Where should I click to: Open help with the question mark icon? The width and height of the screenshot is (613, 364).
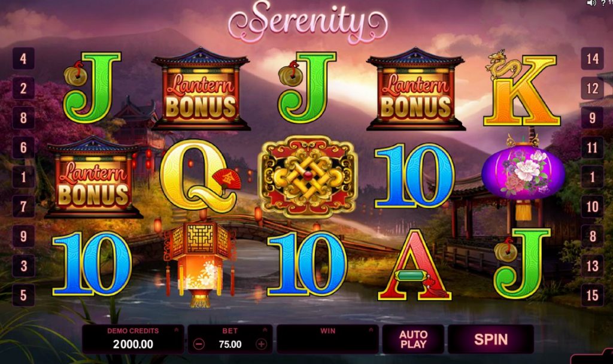(603, 3)
